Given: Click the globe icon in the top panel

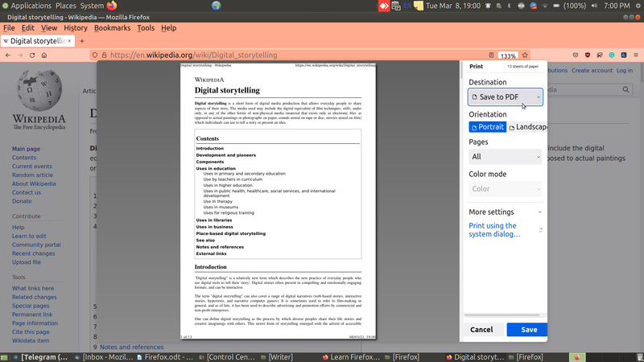Looking at the screenshot, I should click(x=217, y=6).
